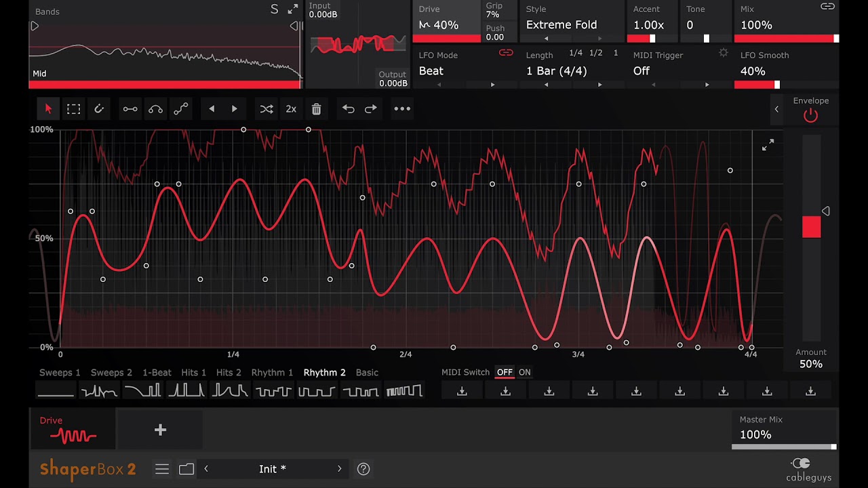Toggle the LFO Mode link icon
This screenshot has height=488, width=868.
[x=506, y=53]
